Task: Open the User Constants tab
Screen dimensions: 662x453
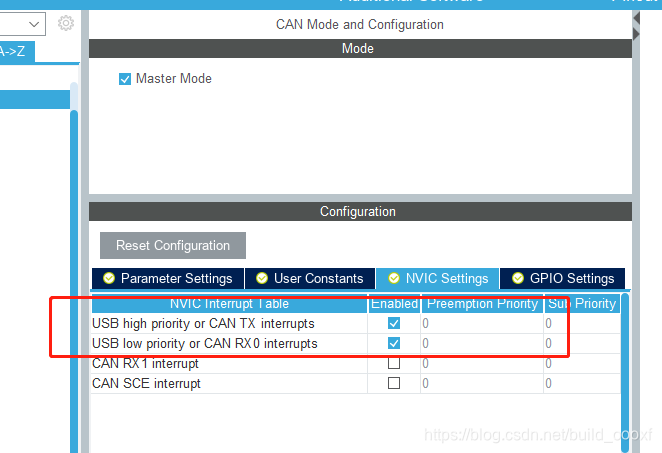Action: 310,279
